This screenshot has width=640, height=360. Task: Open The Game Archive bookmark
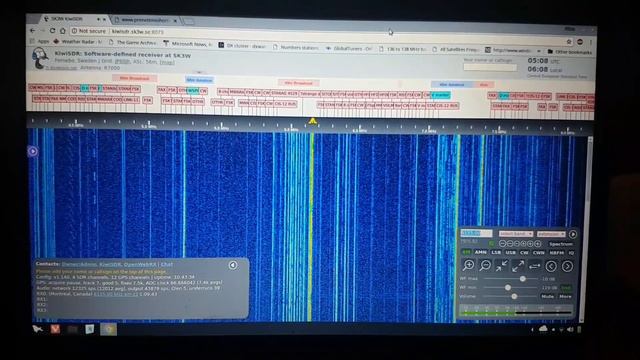pos(133,42)
